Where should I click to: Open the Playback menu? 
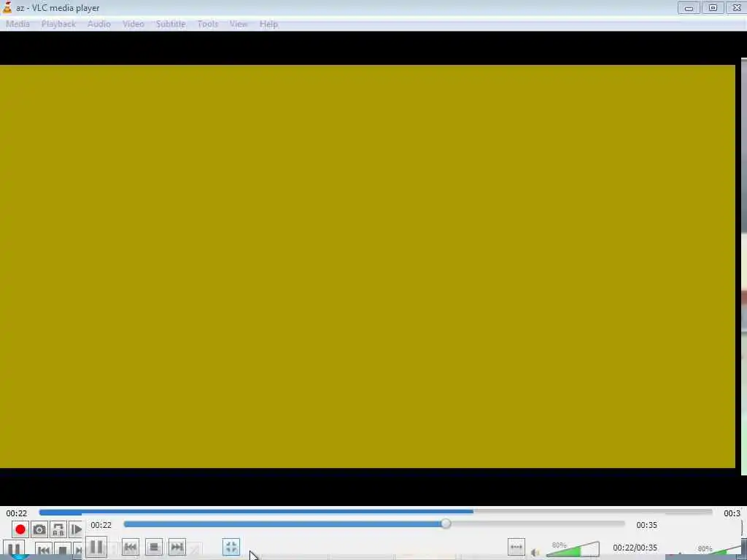pos(58,24)
